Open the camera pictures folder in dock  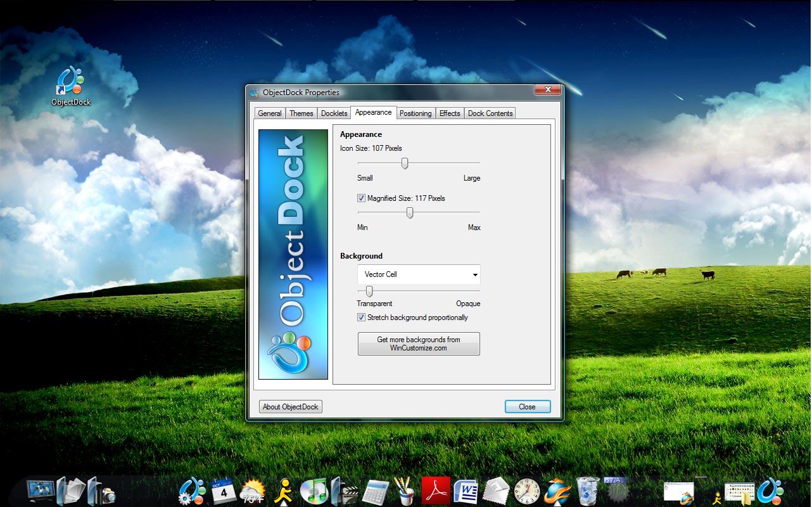(101, 491)
